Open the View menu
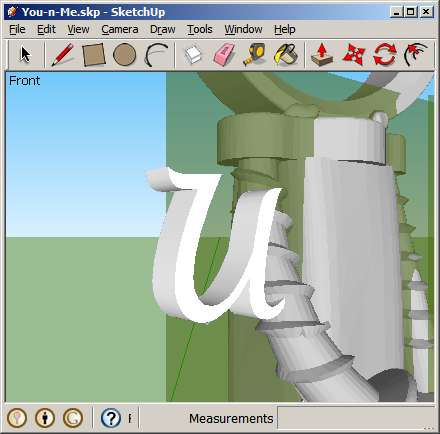Image resolution: width=440 pixels, height=434 pixels. [78, 29]
